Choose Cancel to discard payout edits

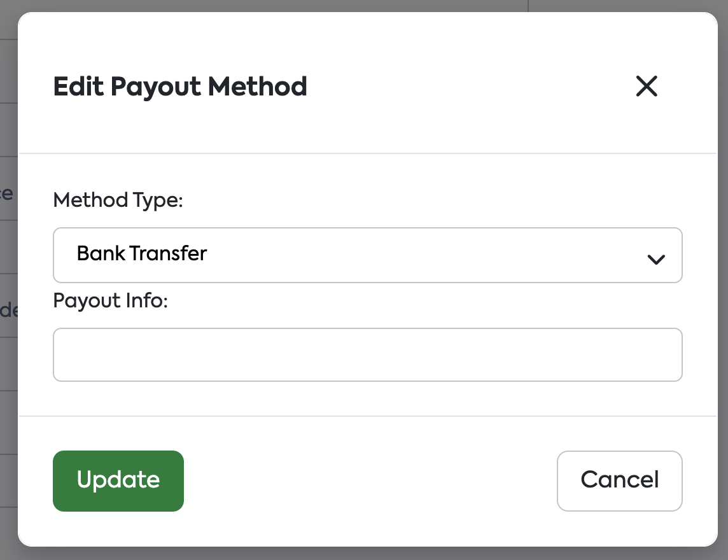pos(619,480)
